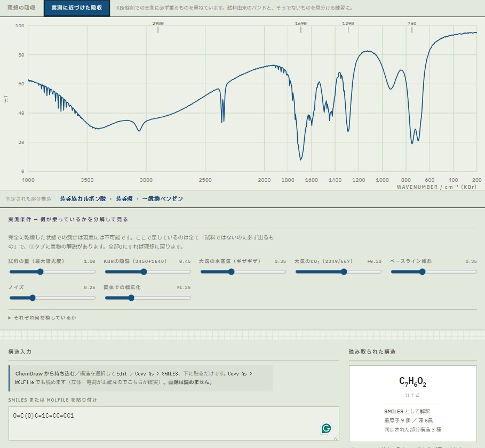Select the 実測に近づけた吸収 tab
Viewport: 485px width, 448px height.
click(77, 7)
